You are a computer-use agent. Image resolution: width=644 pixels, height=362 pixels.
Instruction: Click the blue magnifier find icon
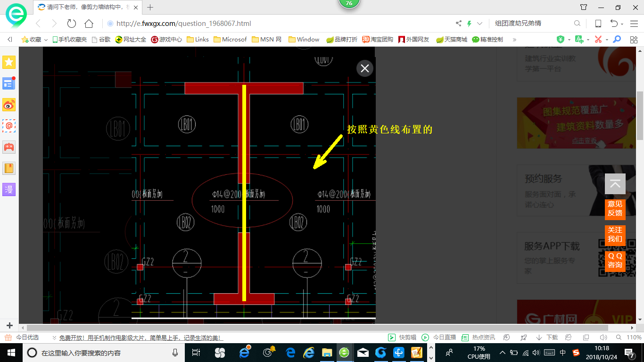617,40
